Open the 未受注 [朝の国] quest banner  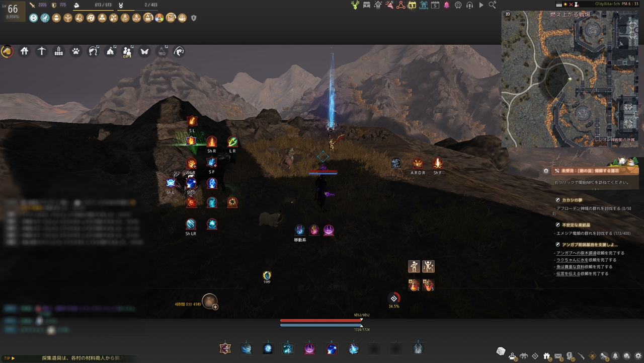coord(596,171)
